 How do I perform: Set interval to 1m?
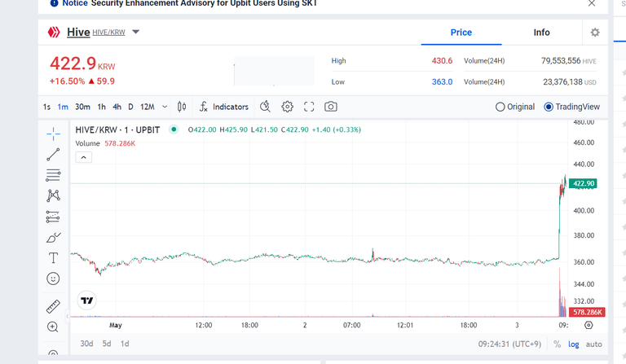pos(63,107)
